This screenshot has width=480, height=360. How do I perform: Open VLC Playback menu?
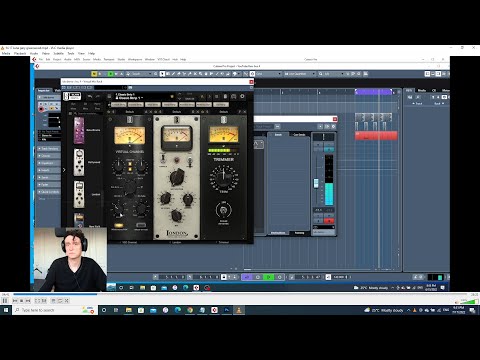[20, 53]
